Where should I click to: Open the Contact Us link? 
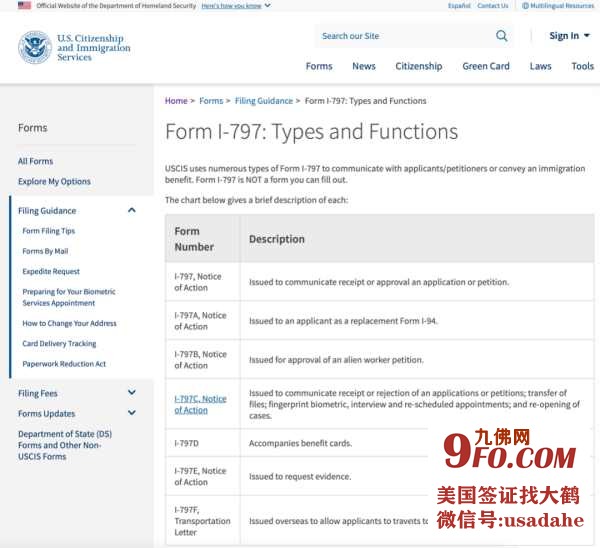[x=493, y=6]
